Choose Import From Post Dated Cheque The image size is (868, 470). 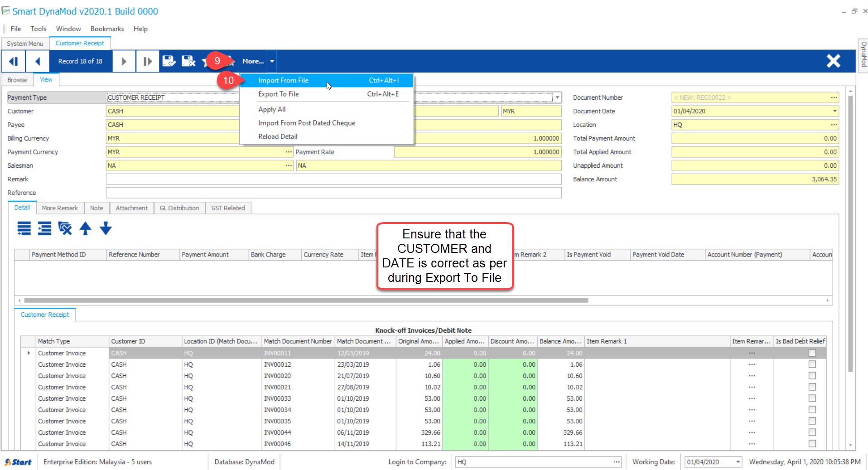[327, 123]
